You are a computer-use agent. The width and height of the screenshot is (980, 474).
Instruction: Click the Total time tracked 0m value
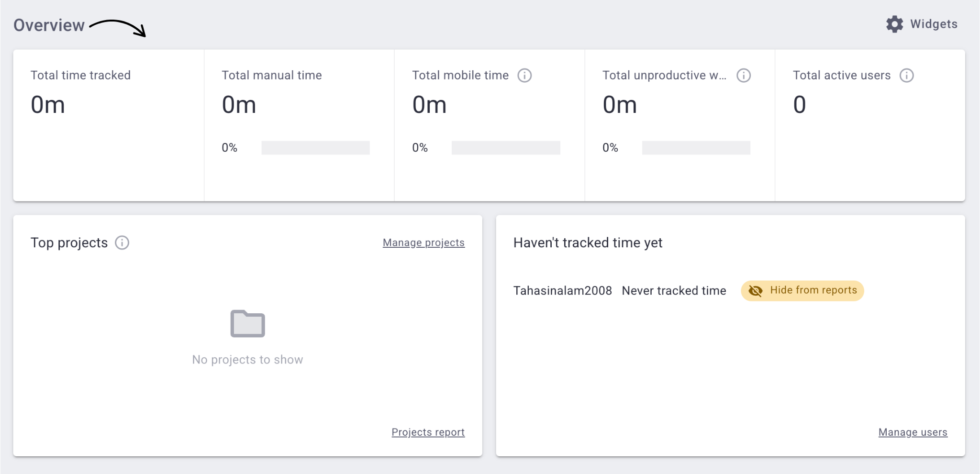click(x=47, y=104)
